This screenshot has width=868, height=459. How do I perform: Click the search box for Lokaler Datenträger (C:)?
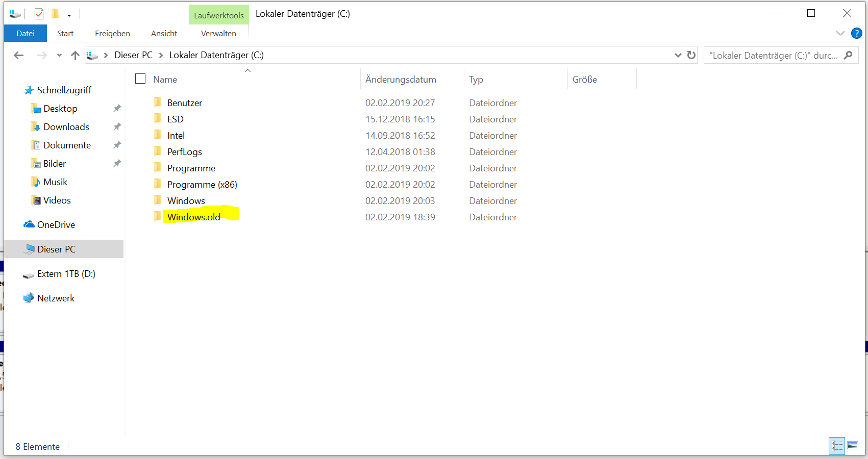pyautogui.click(x=781, y=55)
